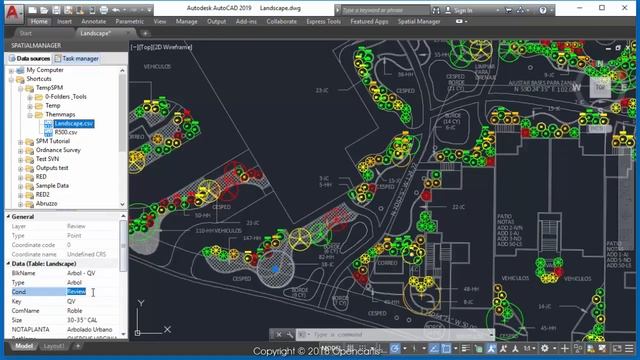Switch to the Task manager panel tab
640x360 pixels.
(76, 58)
